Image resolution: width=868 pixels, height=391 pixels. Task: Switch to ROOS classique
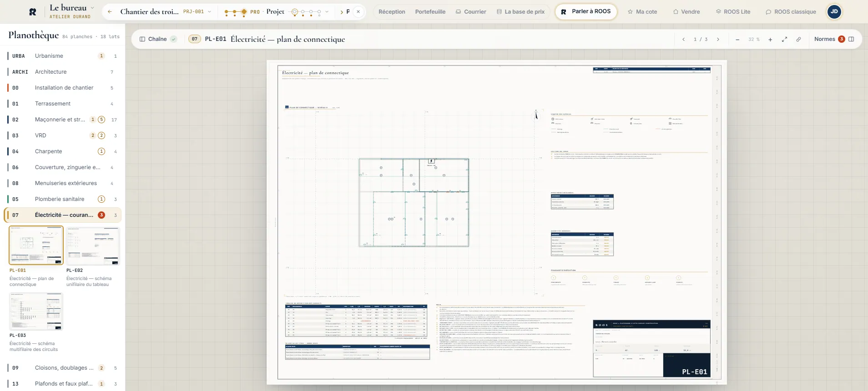[x=791, y=12]
